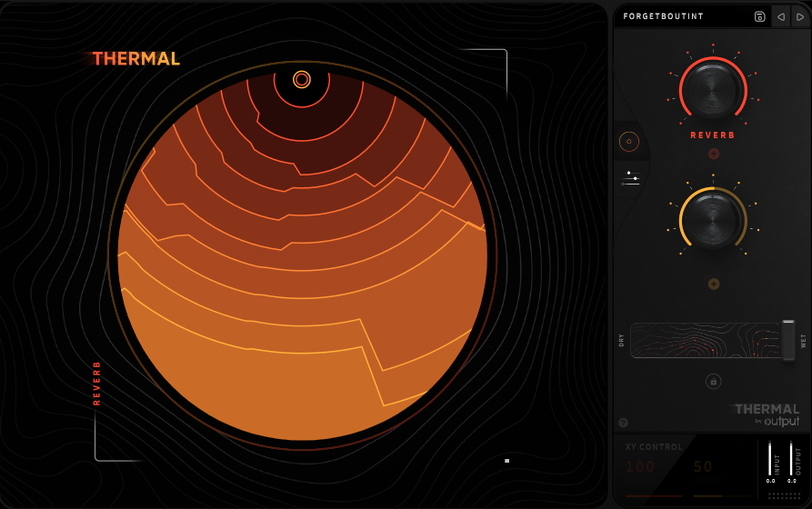Viewport: 812px width, 509px height.
Task: Click the save preset icon
Action: coord(759,16)
